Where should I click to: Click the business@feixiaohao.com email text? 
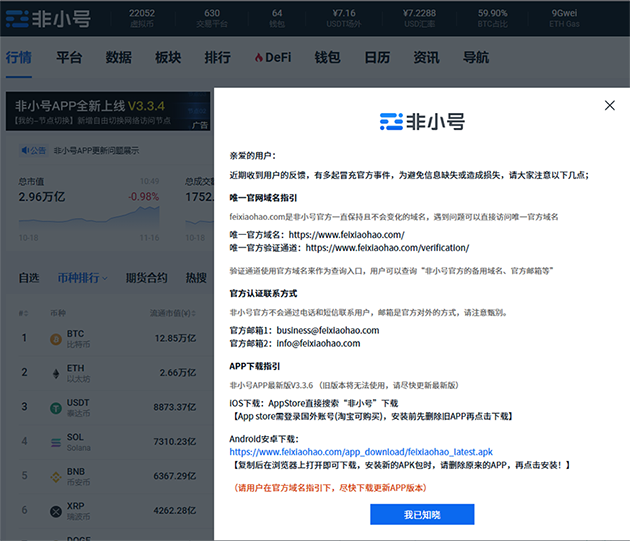point(328,330)
